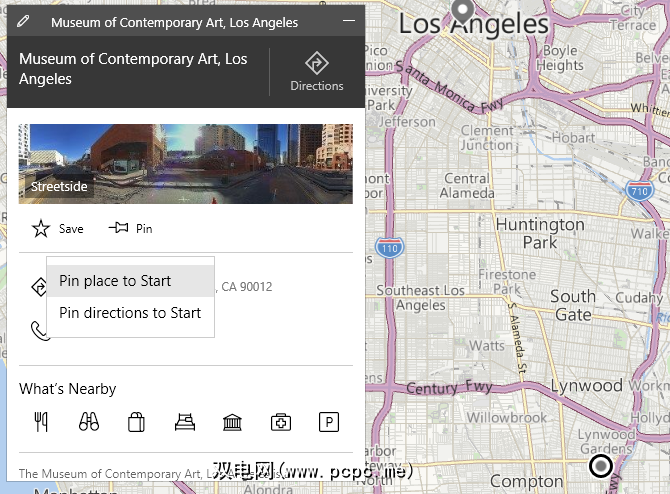
Task: Open Directions for the museum
Action: [x=317, y=72]
